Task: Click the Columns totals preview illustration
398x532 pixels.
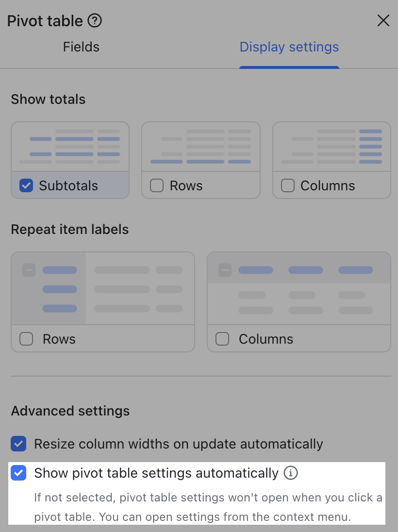Action: (332, 146)
